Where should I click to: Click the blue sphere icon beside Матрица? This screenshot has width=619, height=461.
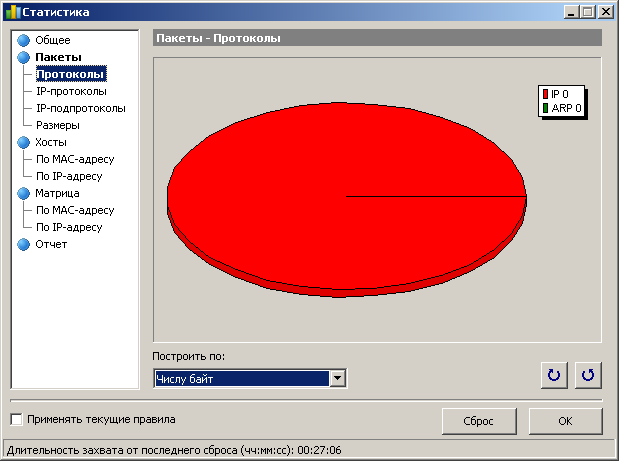pos(24,193)
